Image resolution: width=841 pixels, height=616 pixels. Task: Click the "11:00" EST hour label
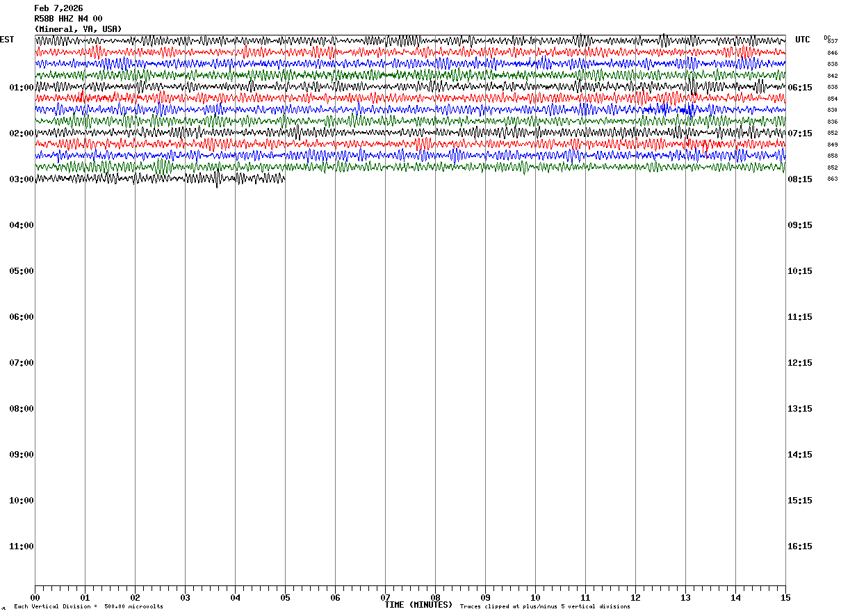(22, 546)
